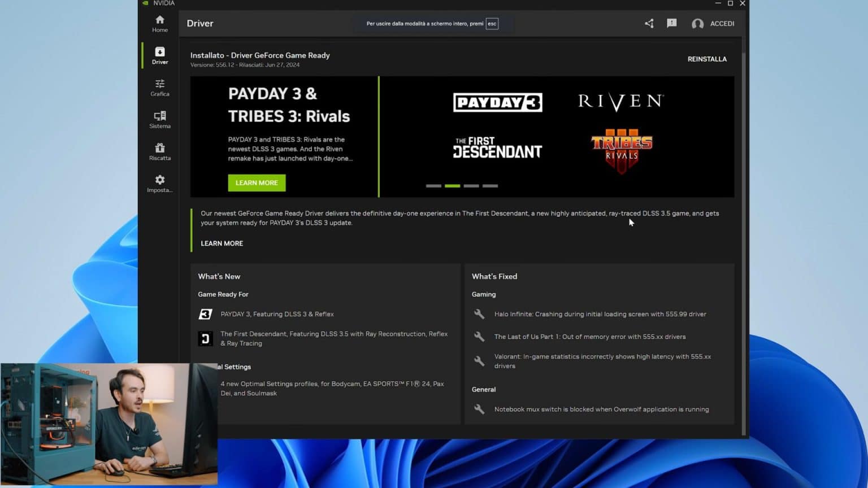Viewport: 868px width, 488px height.
Task: Click 'Valorant: In-game statistics' fix text
Action: (x=602, y=361)
